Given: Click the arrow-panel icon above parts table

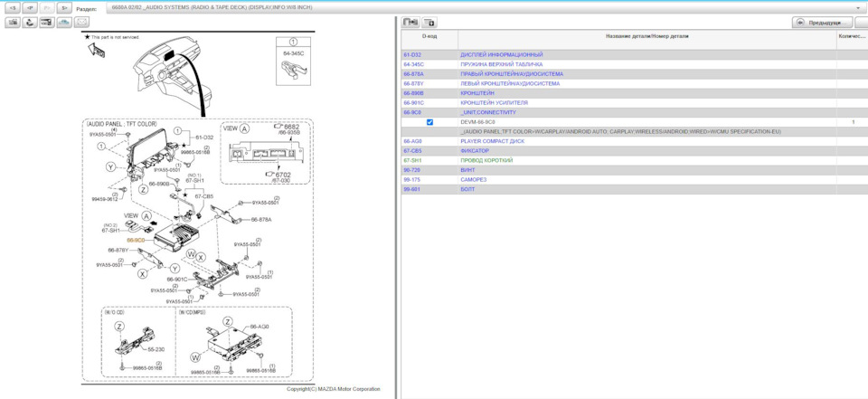Looking at the screenshot, I should point(410,22).
